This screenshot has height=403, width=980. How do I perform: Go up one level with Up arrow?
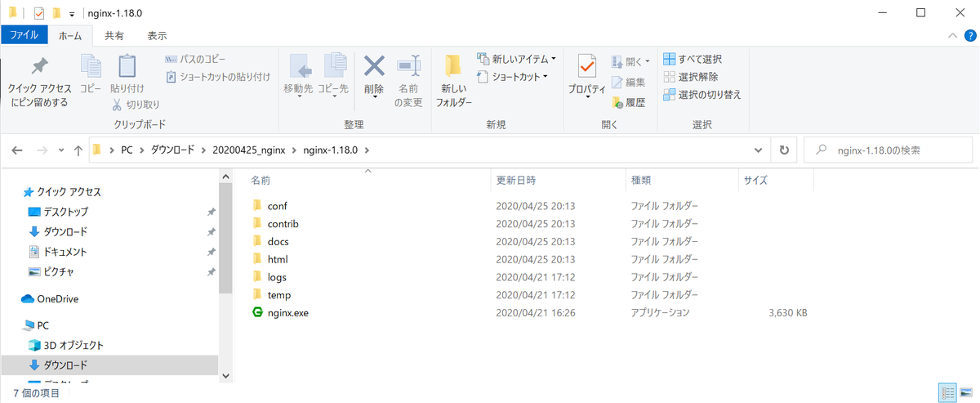point(78,150)
